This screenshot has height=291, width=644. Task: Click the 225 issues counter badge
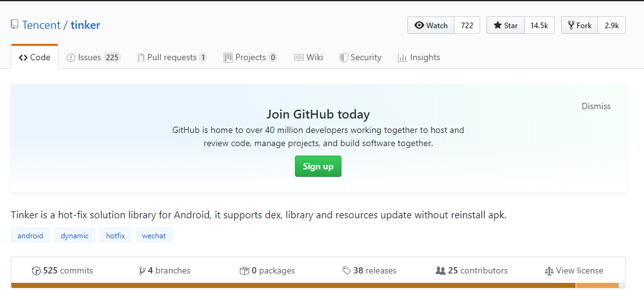click(x=112, y=58)
